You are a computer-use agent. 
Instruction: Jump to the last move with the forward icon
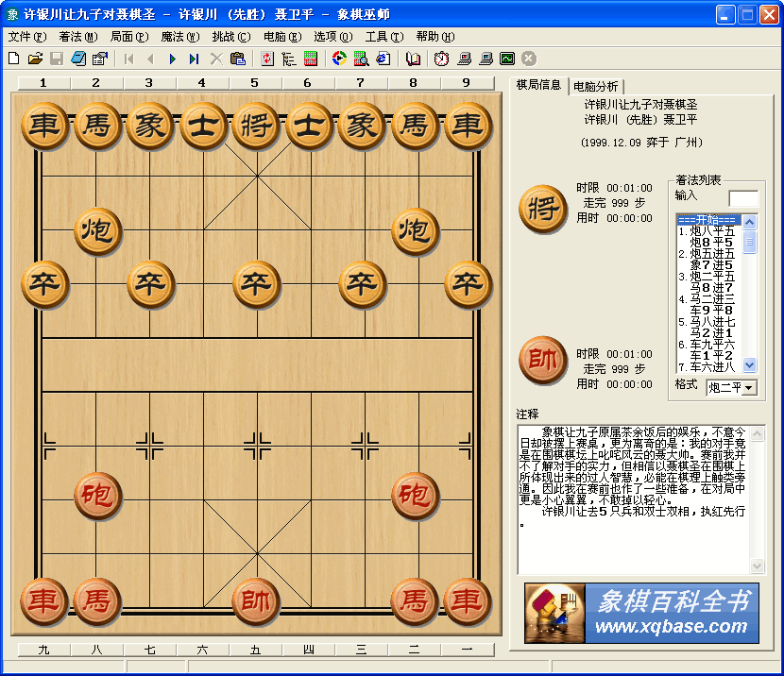pos(194,58)
